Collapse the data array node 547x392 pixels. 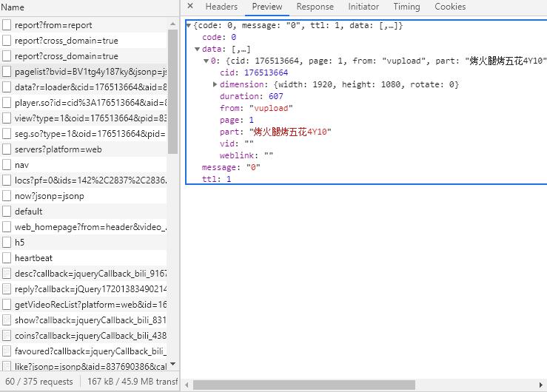(x=197, y=49)
